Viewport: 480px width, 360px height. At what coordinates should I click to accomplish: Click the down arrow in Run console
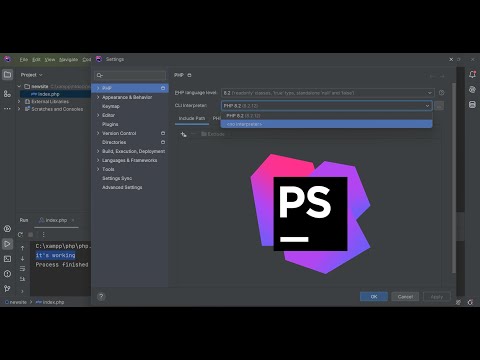click(22, 258)
